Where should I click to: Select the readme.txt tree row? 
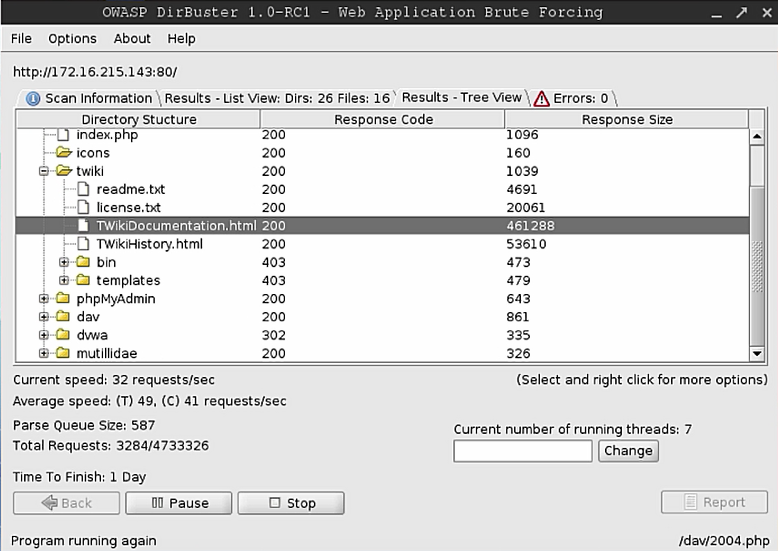(382, 189)
